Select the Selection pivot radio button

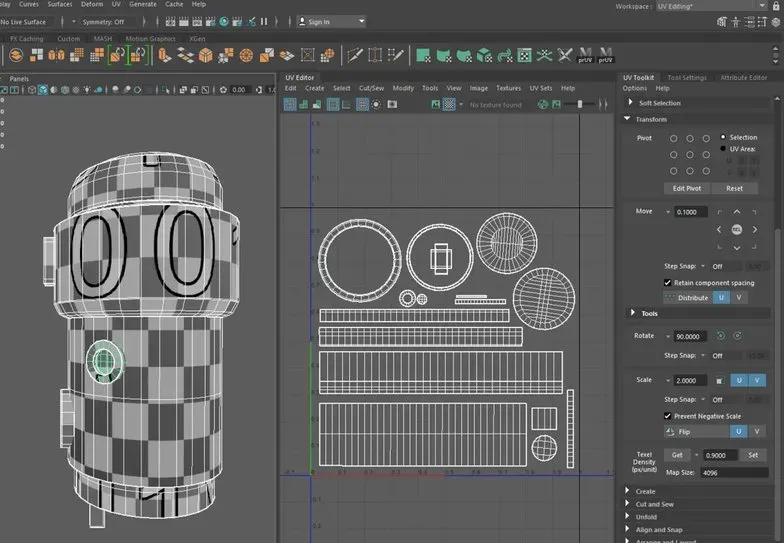[x=723, y=137]
